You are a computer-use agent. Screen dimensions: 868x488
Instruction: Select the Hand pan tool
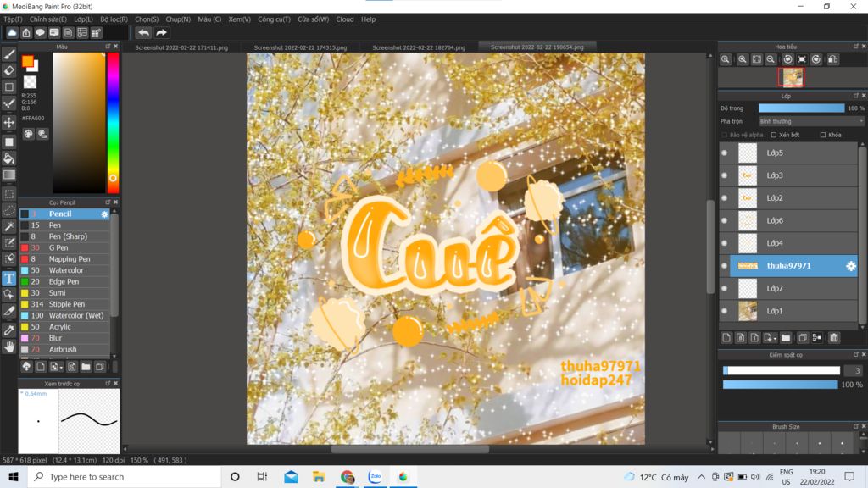(9, 347)
